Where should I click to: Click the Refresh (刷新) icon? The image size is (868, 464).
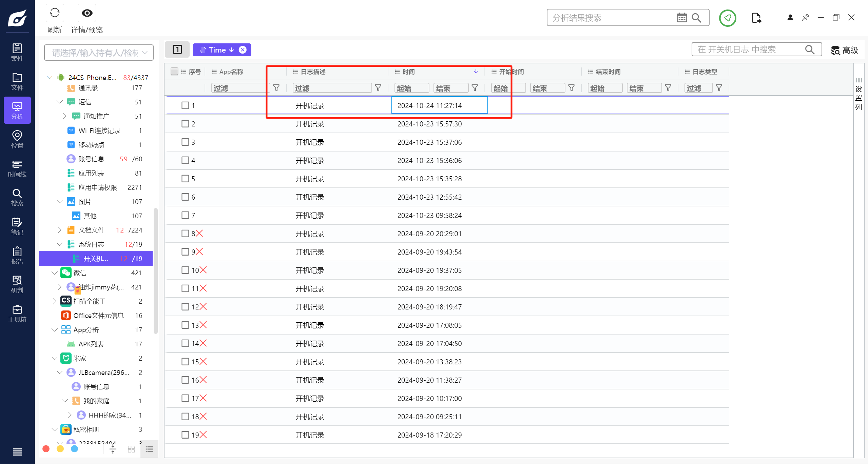55,13
